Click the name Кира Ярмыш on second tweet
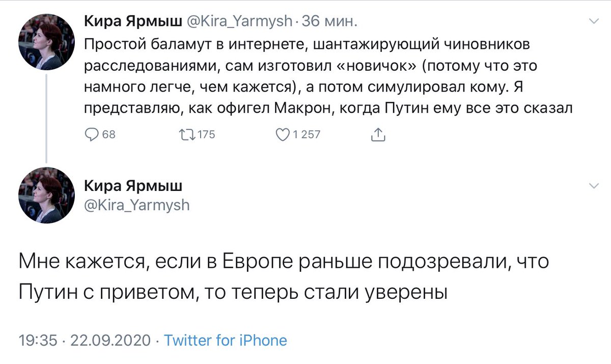 (132, 185)
